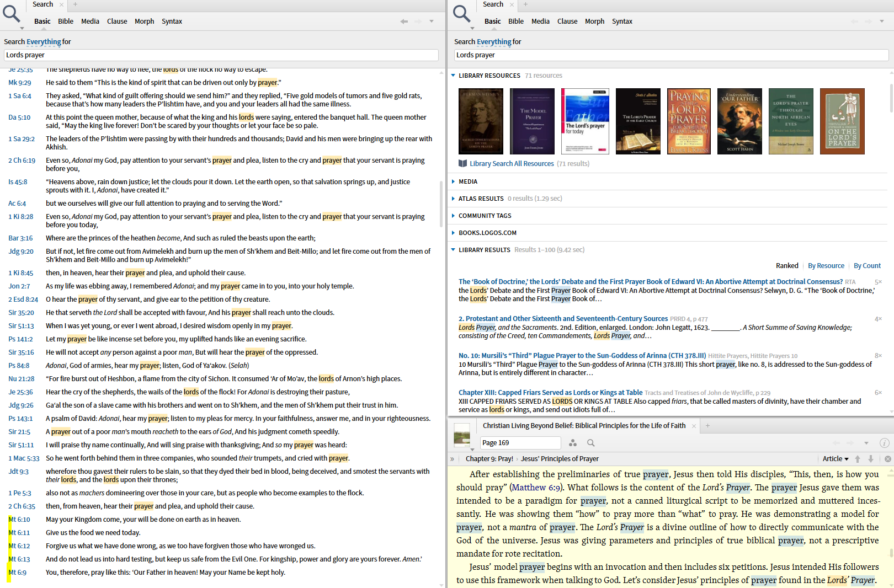Close the book locator bar
The image size is (894, 588).
888,459
